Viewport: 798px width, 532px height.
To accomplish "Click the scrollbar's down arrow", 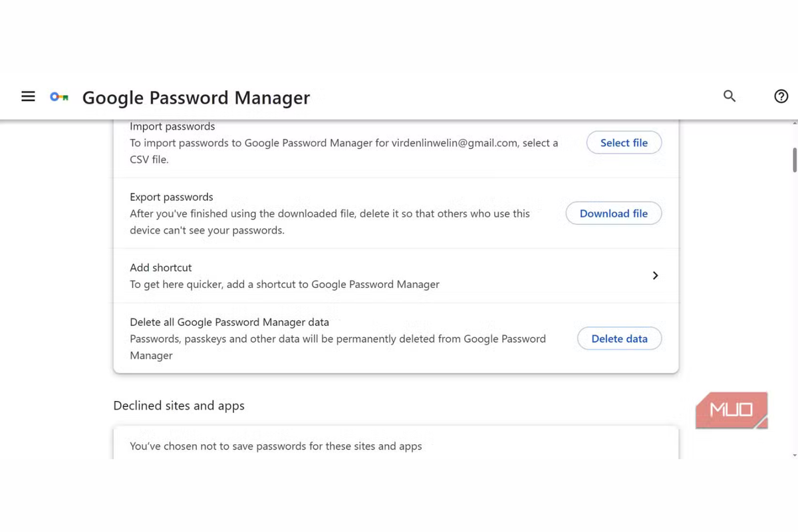I will pos(794,455).
